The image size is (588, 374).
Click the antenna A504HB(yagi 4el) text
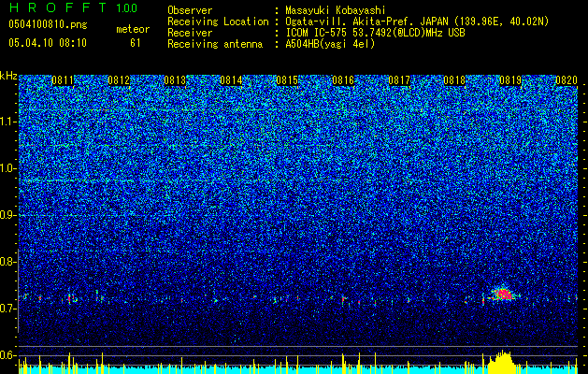coord(330,44)
